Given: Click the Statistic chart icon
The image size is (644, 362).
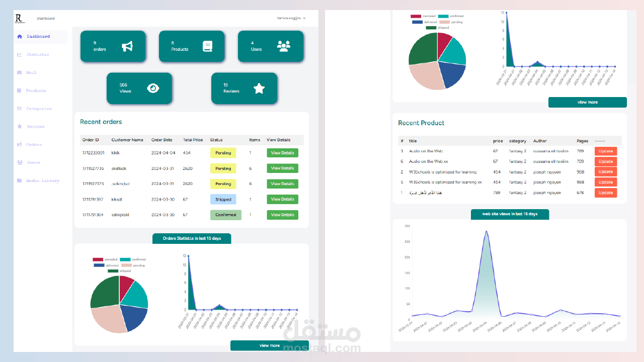Looking at the screenshot, I should click(20, 54).
